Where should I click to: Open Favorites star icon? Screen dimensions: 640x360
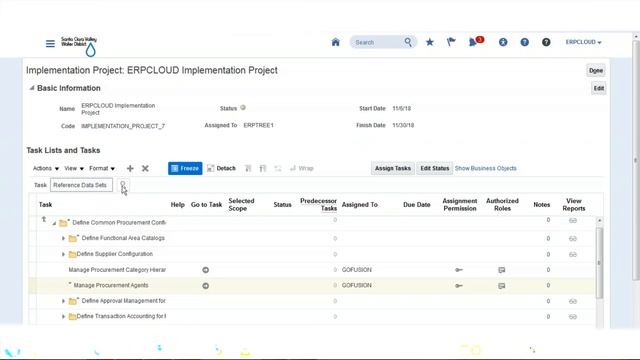[x=430, y=42]
